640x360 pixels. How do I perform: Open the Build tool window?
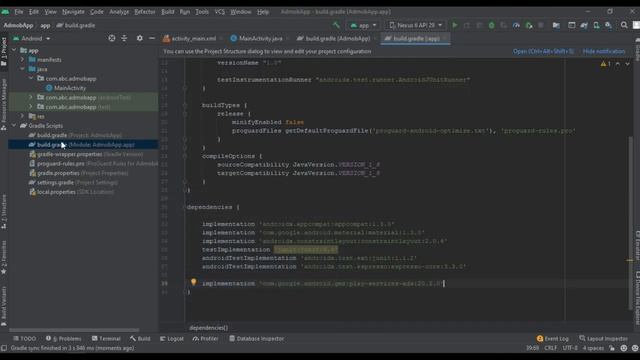(x=140, y=339)
